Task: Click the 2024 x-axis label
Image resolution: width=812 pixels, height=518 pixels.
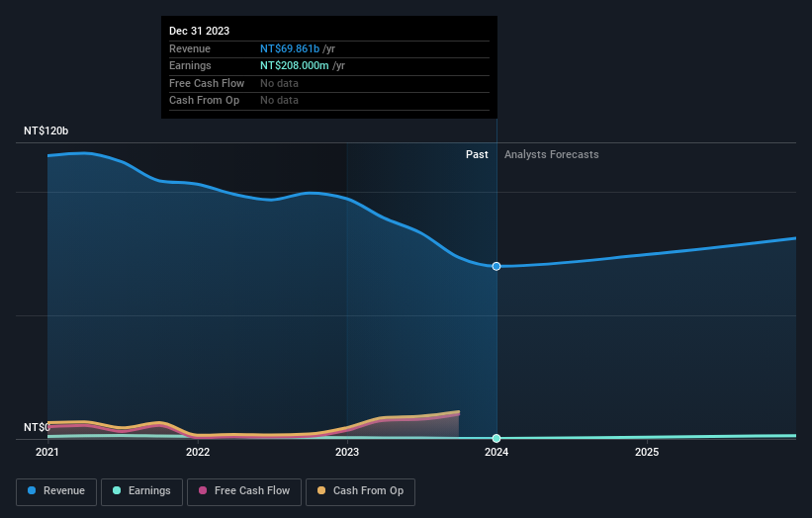Action: coord(496,452)
